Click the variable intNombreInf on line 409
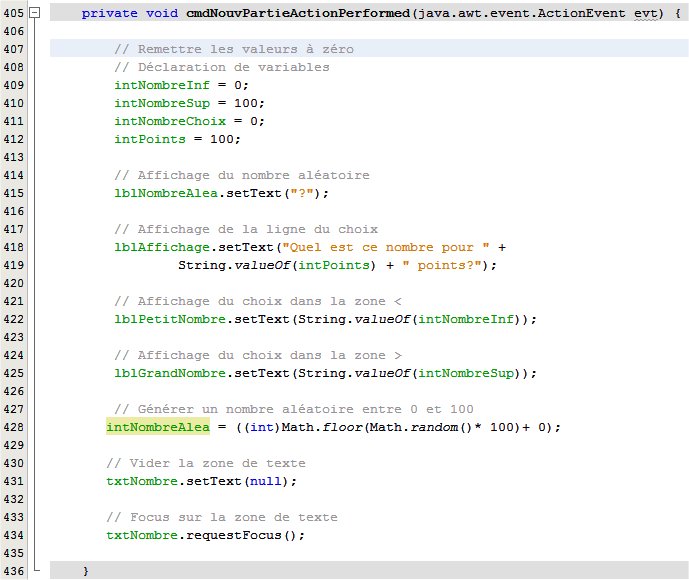689x580 pixels. [162, 85]
